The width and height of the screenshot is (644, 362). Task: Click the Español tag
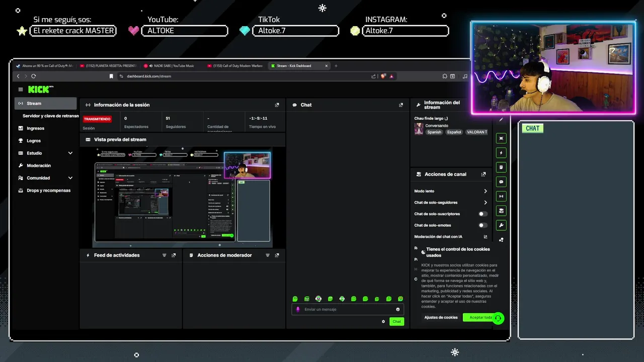(x=454, y=132)
